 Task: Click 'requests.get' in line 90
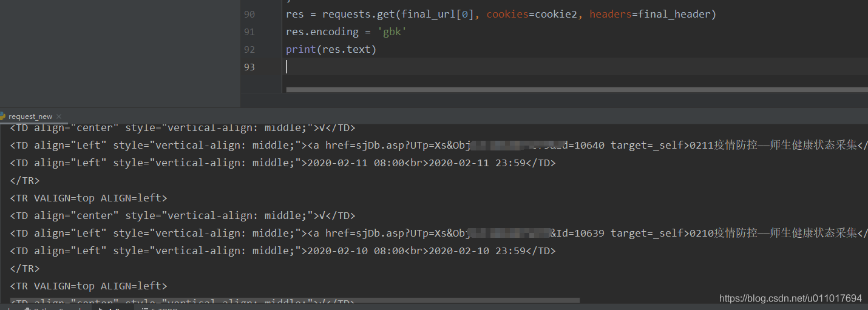359,14
